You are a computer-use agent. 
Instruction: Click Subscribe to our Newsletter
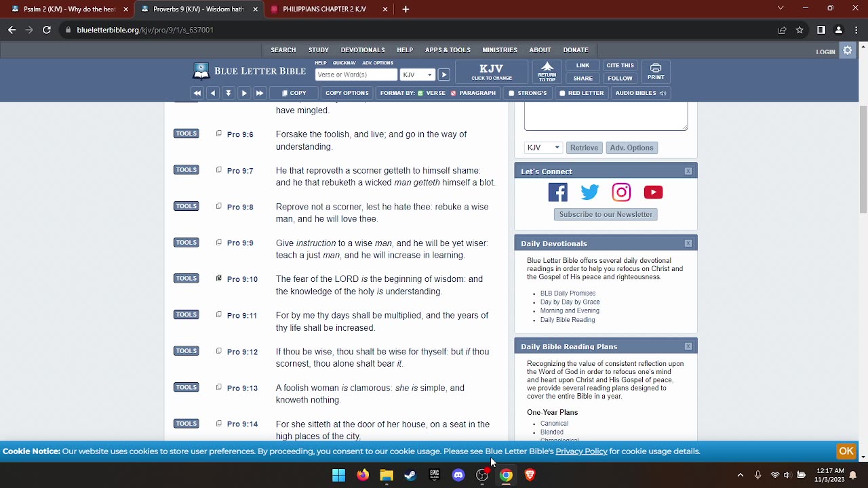click(x=606, y=214)
